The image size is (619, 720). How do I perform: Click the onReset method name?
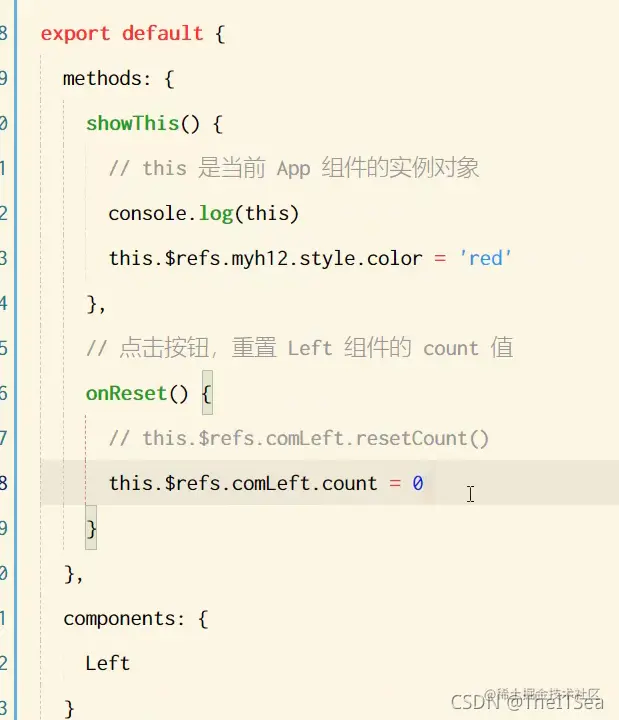tap(126, 394)
